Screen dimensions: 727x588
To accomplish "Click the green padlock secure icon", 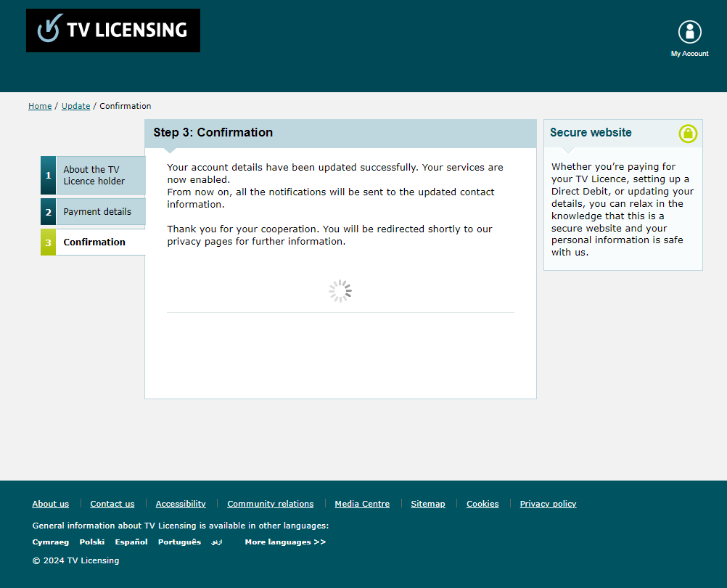I will click(x=688, y=134).
